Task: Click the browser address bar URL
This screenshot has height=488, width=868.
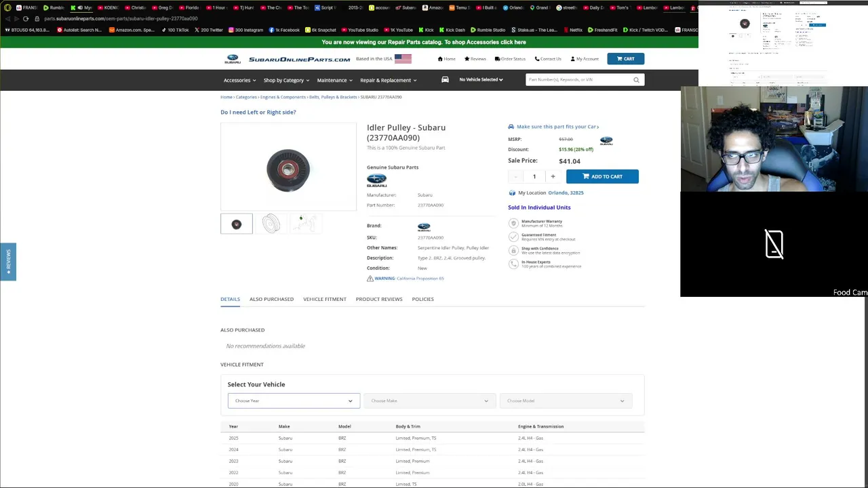Action: 121,19
